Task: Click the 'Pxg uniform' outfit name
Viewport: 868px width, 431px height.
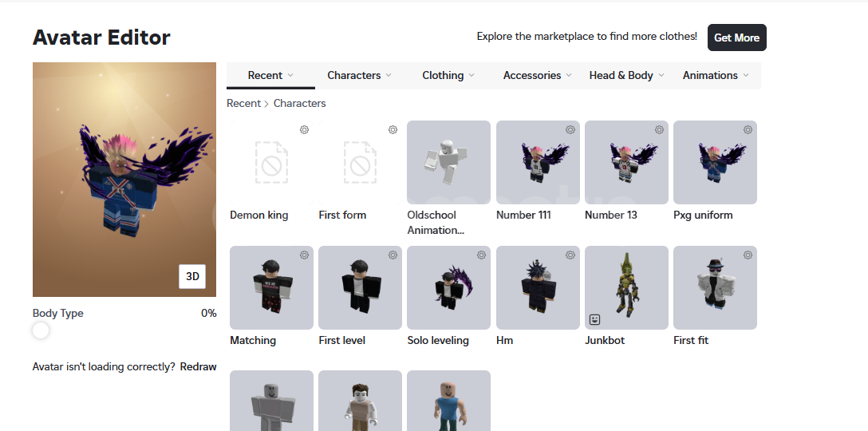Action: tap(703, 215)
